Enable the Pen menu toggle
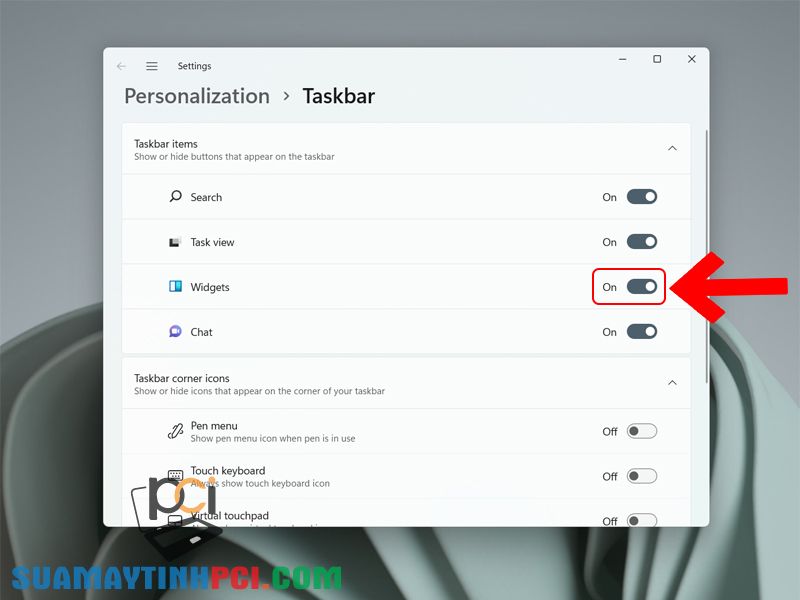800x600 pixels. pyautogui.click(x=642, y=431)
